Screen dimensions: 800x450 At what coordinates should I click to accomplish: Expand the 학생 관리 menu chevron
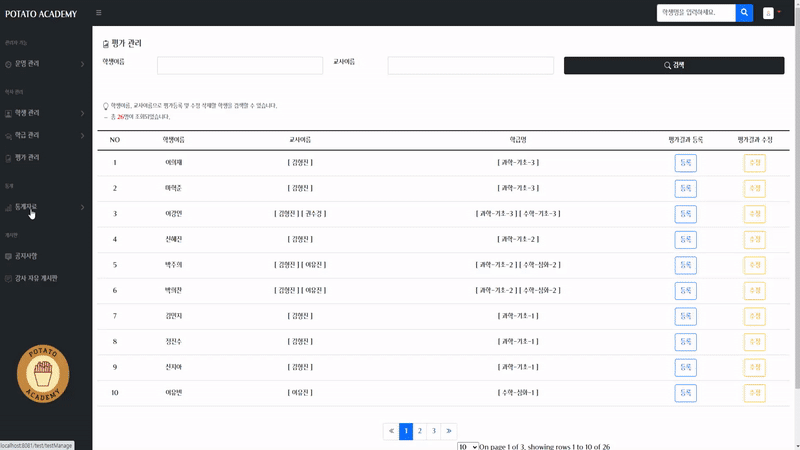tap(82, 113)
